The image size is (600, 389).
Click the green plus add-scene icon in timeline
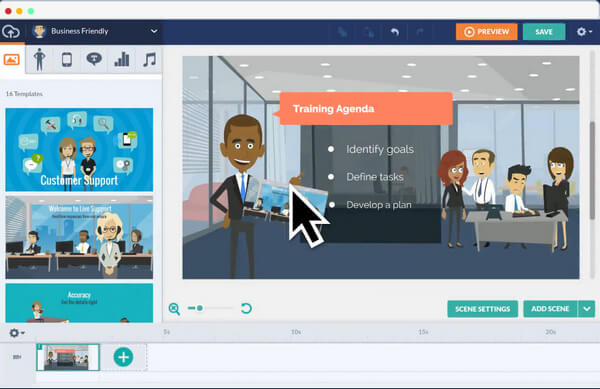point(123,357)
